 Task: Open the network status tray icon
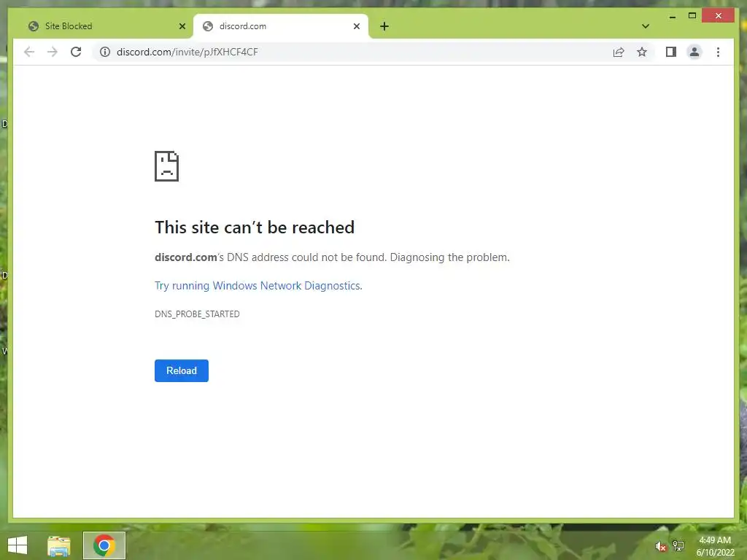pyautogui.click(x=678, y=545)
